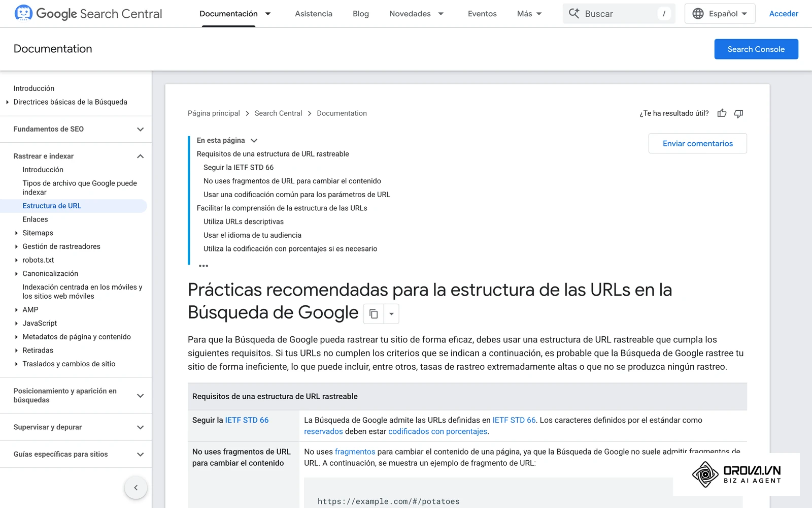Click Enviar comentarios button

click(x=698, y=143)
